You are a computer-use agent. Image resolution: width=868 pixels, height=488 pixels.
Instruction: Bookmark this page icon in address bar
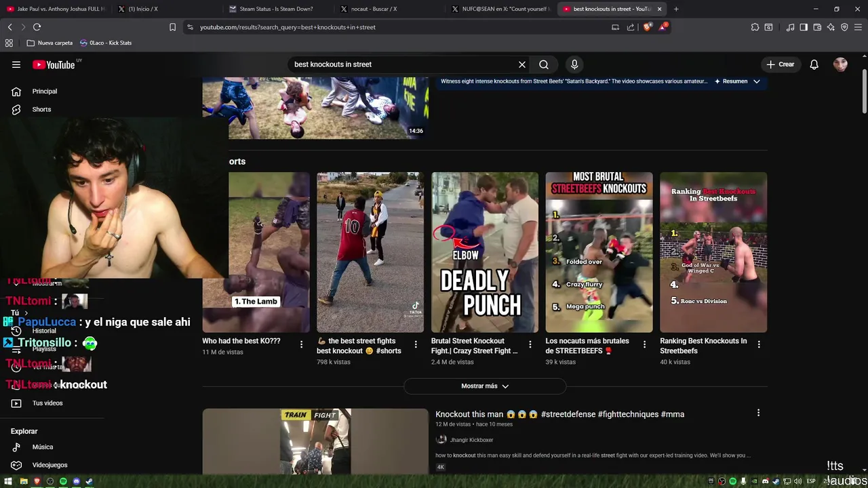click(x=172, y=27)
